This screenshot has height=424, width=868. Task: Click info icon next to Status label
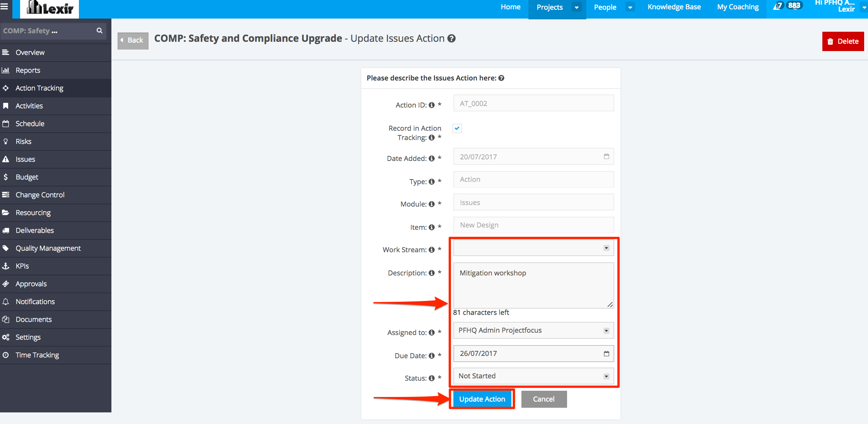[x=432, y=378]
